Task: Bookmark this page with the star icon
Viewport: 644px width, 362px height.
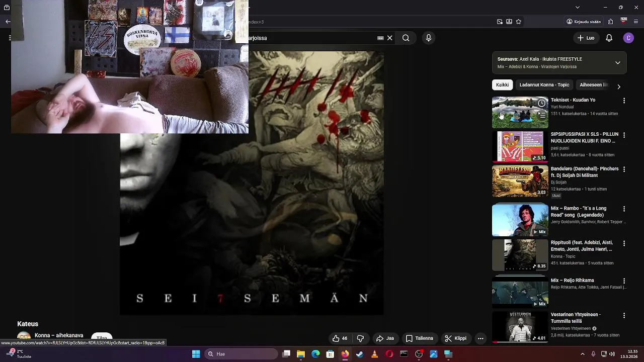Action: (519, 22)
